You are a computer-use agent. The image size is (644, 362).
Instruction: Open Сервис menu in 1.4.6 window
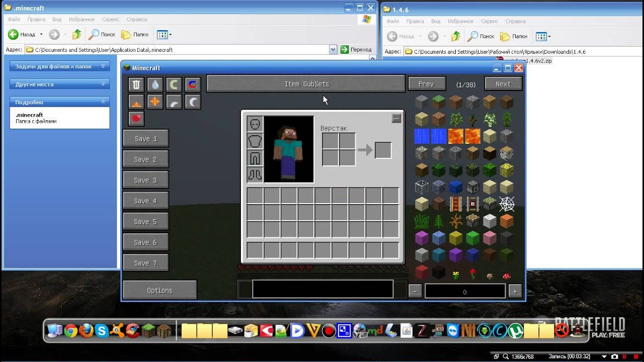pos(490,22)
